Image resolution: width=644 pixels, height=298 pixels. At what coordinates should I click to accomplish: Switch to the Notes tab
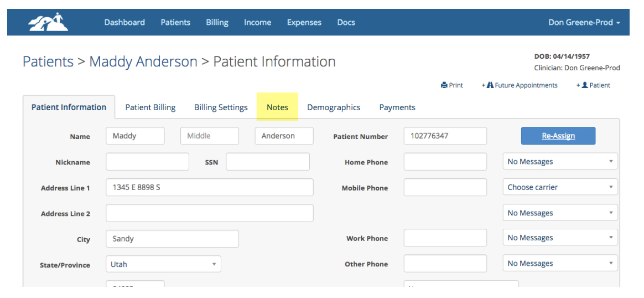click(x=277, y=107)
